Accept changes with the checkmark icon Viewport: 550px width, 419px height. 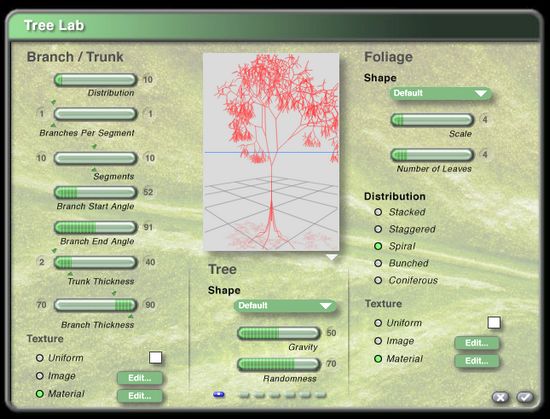tap(525, 397)
